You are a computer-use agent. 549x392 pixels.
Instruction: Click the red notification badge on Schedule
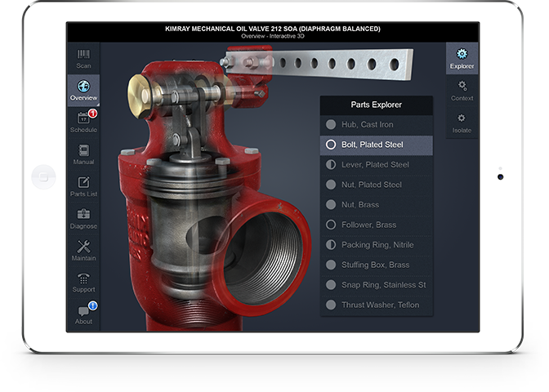tap(92, 114)
